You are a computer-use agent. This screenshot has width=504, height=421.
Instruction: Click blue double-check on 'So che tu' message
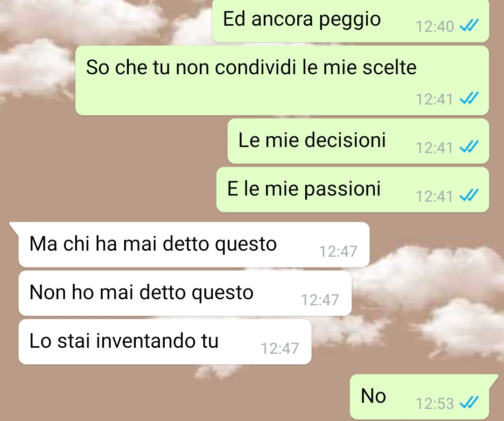469,98
